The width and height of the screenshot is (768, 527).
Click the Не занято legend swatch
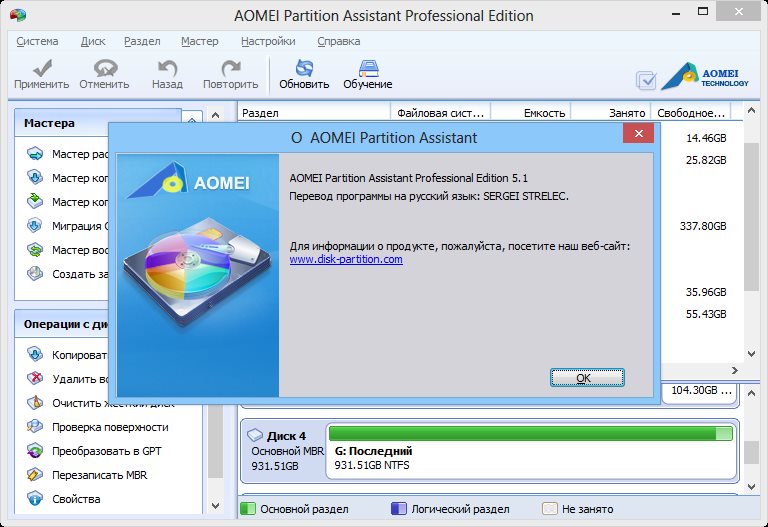550,509
